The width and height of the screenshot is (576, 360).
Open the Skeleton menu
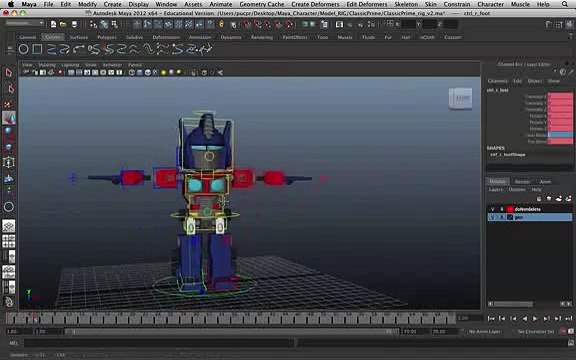(406, 4)
